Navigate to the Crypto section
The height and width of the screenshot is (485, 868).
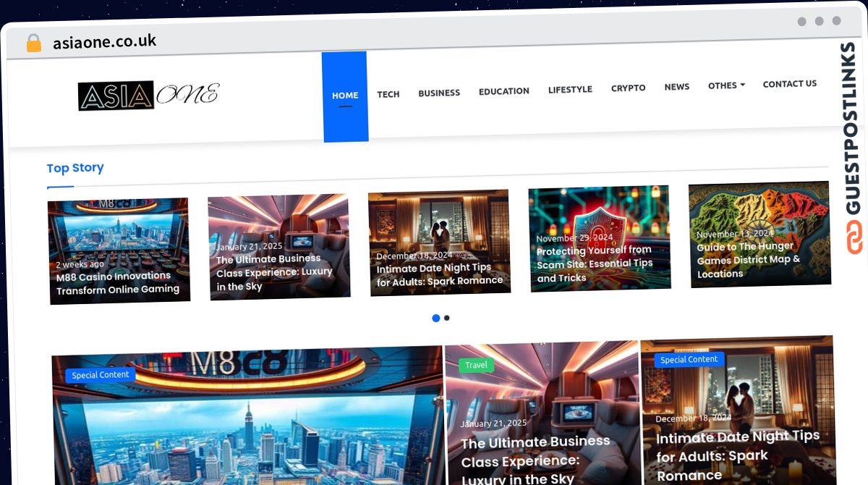coord(629,88)
